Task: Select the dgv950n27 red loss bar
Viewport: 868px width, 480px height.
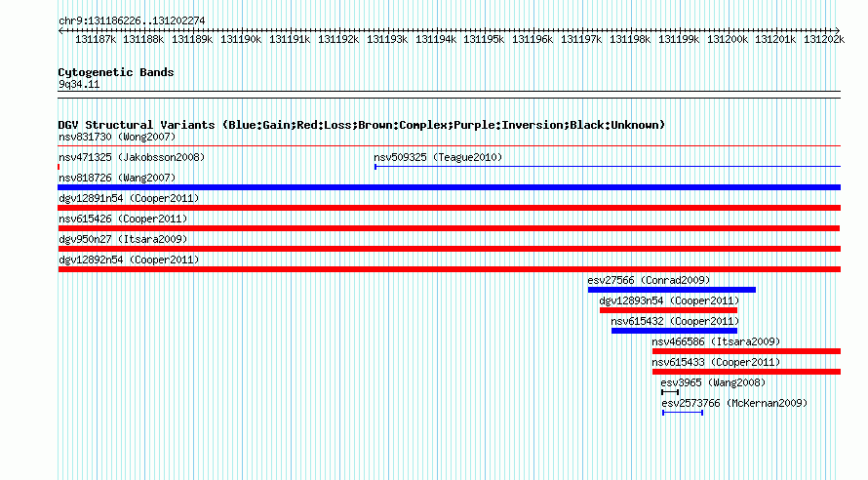Action: [449, 249]
